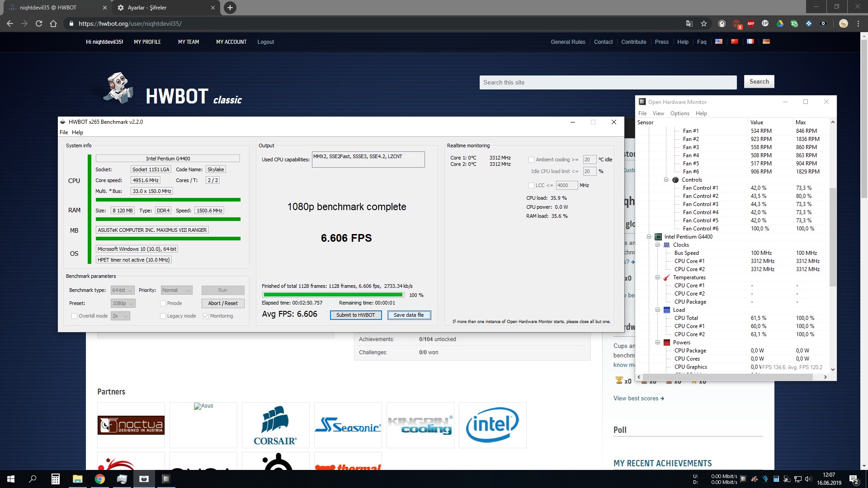Open the Benchmark type 64-bit dropdown
Viewport: 868px width, 488px height.
123,290
